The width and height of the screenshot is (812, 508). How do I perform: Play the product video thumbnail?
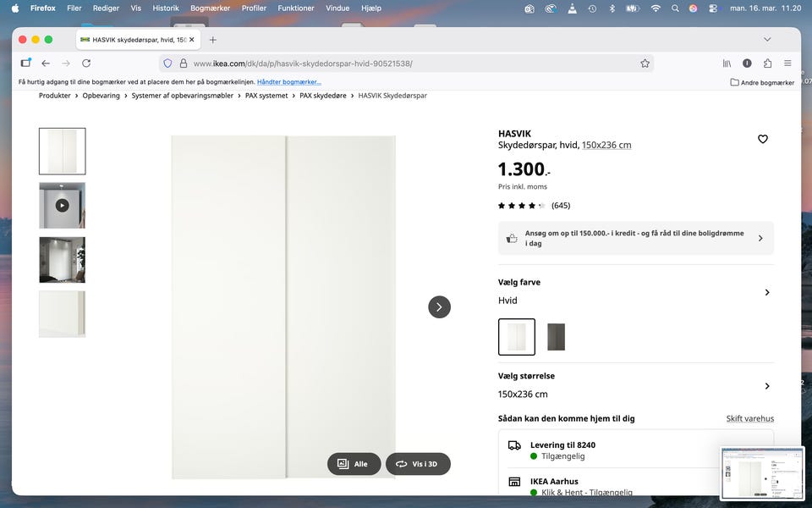tap(62, 205)
